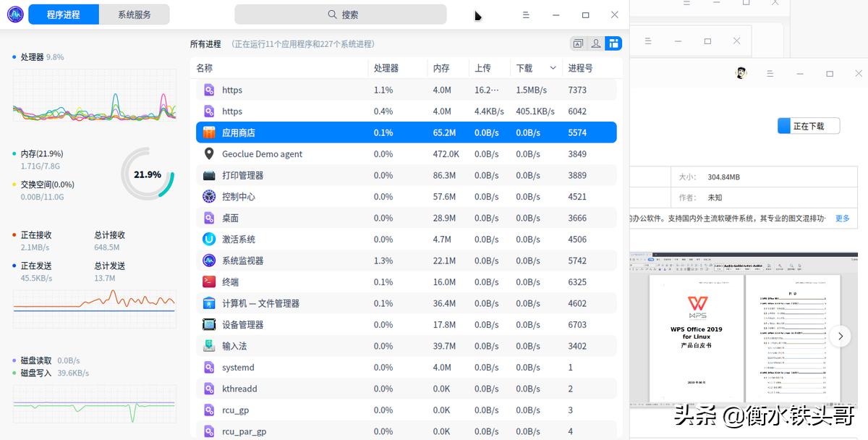Screen dimensions: 868x440
Task: Click the memory usage ring showing 21.9%
Action: pos(147,174)
